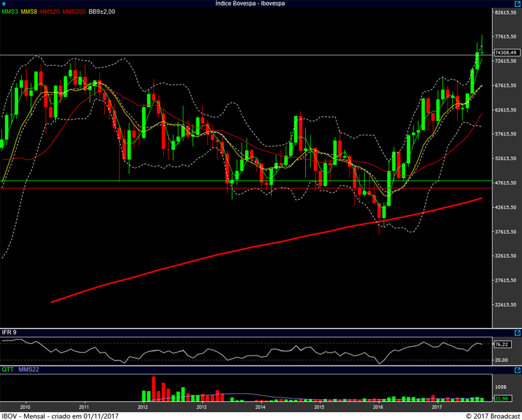This screenshot has width=522, height=420.
Task: Click the MMS200 legend label
Action: coord(75,12)
